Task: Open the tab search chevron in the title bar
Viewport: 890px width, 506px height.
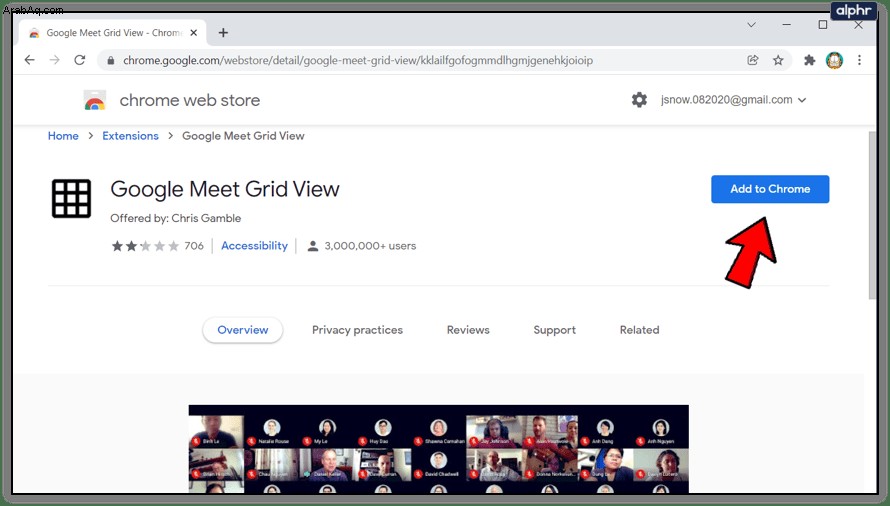Action: 751,25
